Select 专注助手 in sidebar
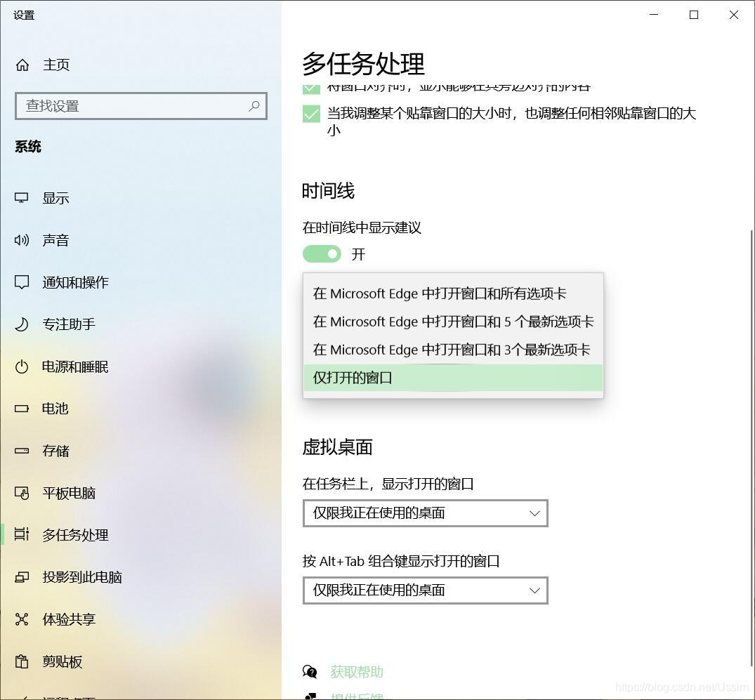This screenshot has height=700, width=755. (x=69, y=324)
